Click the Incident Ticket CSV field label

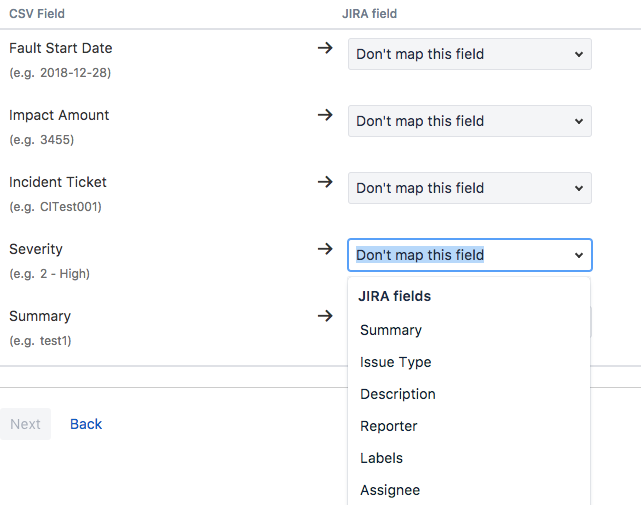[x=58, y=182]
